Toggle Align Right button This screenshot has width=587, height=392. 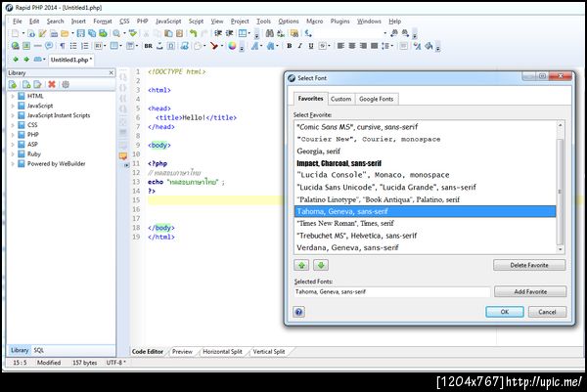[x=363, y=46]
